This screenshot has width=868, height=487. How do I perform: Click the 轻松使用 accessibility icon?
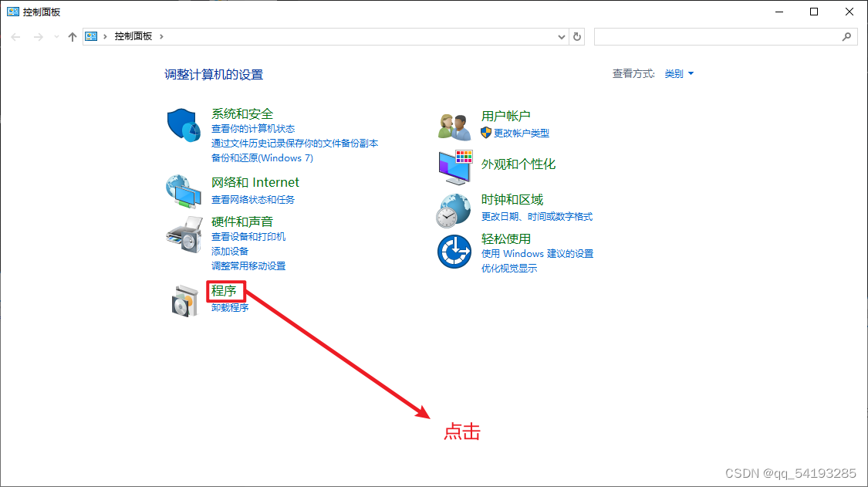click(454, 251)
